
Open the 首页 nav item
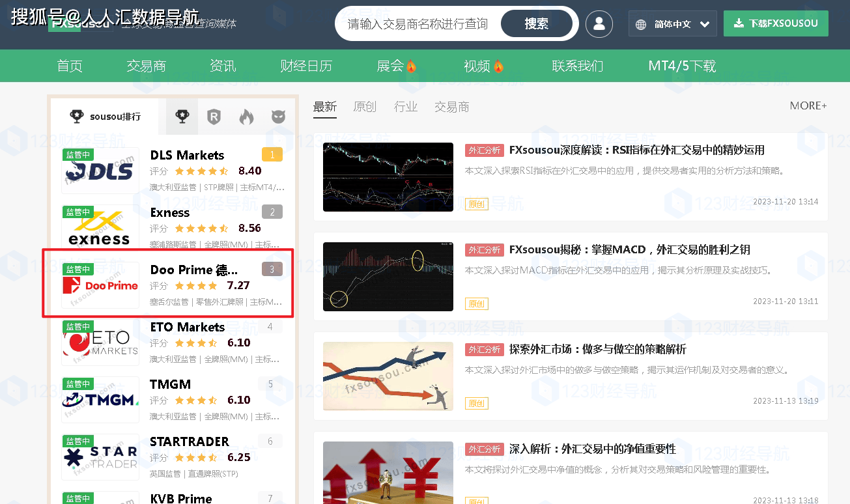70,66
